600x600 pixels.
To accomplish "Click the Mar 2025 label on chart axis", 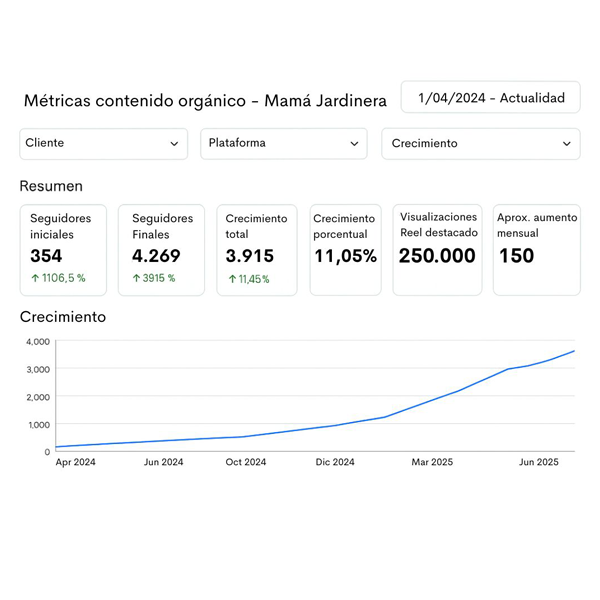I will click(433, 462).
